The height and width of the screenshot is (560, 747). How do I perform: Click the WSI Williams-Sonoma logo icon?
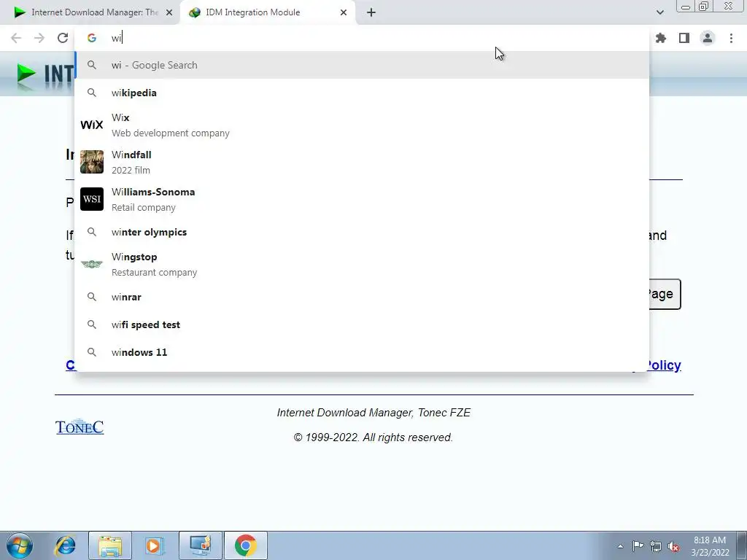pos(91,199)
